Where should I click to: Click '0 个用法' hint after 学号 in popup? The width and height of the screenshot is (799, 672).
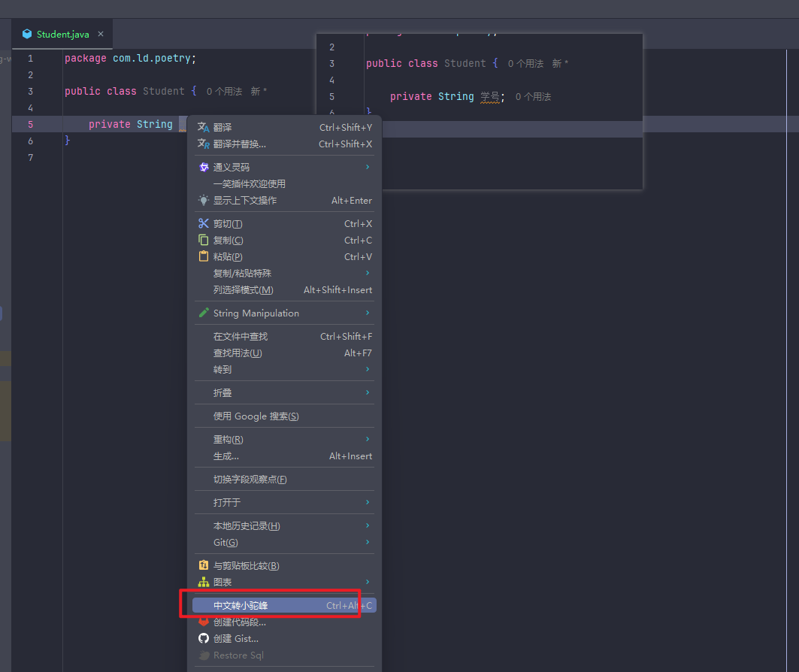[x=534, y=97]
